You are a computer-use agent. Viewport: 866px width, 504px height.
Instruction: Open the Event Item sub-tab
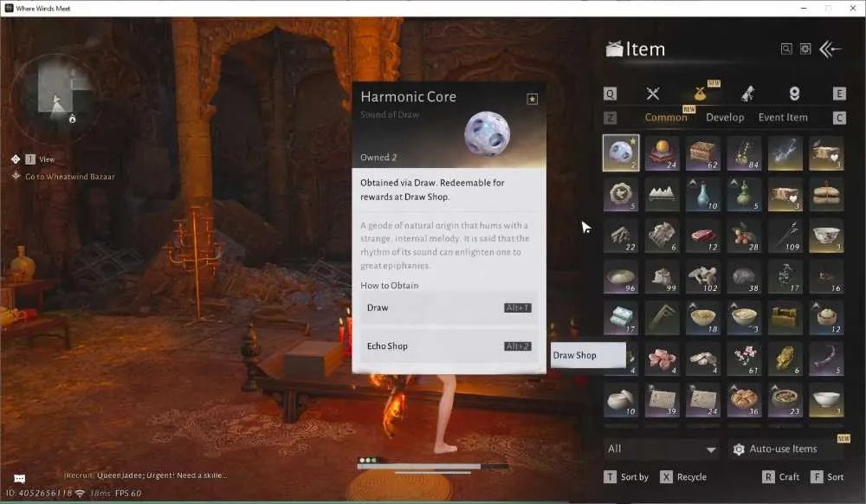pos(783,117)
